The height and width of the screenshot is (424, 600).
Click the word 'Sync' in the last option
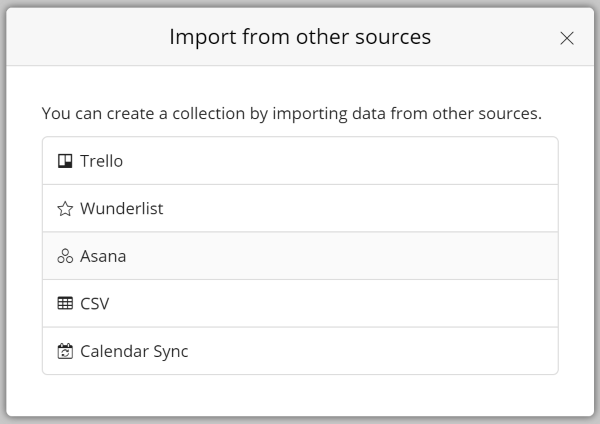(171, 352)
